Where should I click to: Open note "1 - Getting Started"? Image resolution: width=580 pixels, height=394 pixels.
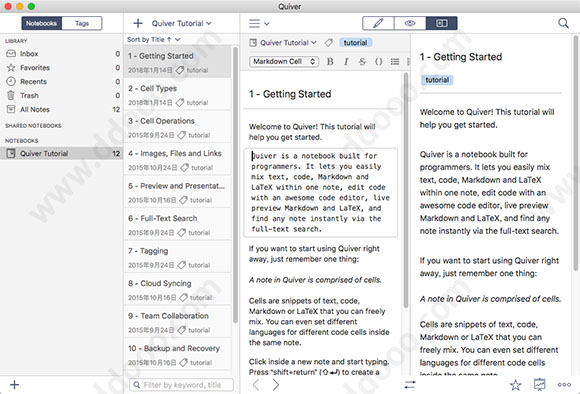click(x=178, y=62)
